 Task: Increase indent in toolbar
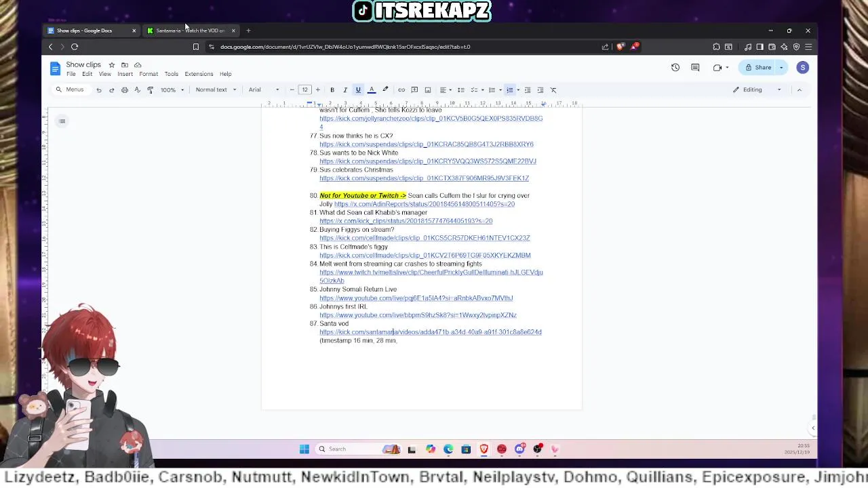[540, 90]
